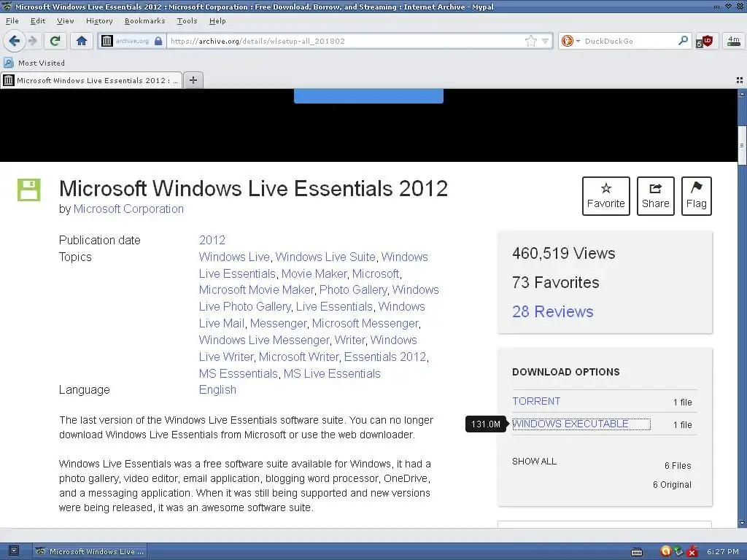
Task: Click the archive.org site identity icon
Action: (107, 41)
